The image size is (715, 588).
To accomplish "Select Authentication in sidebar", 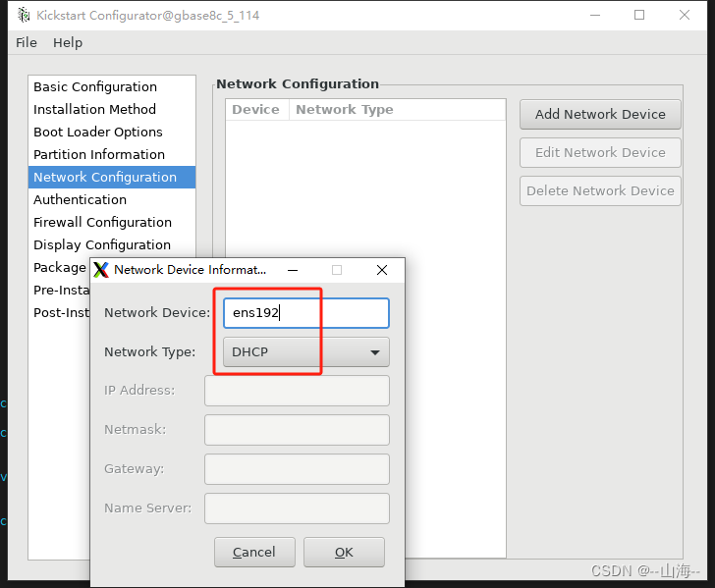I will [x=112, y=199].
